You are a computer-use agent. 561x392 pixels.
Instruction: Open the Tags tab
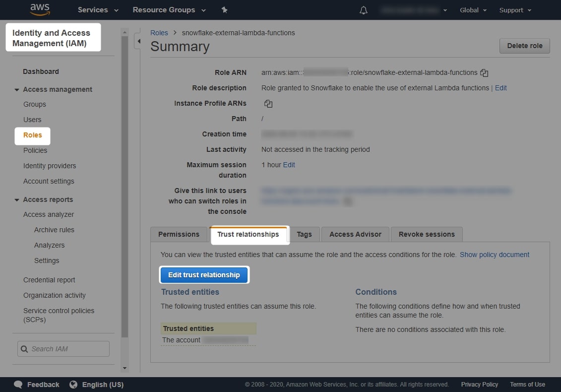304,235
